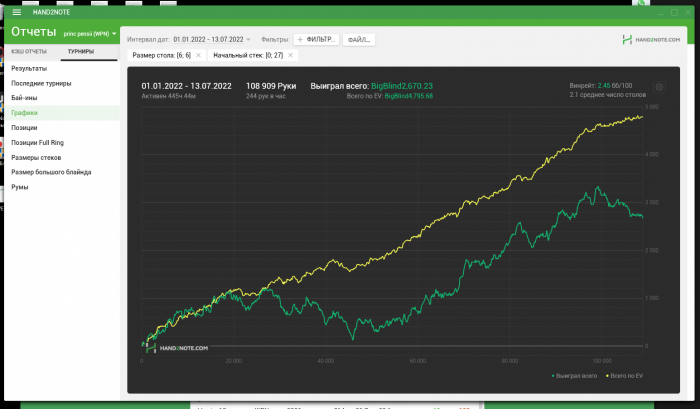Click the + ФИЛЬТР... button
The image size is (700, 409).
(316, 39)
